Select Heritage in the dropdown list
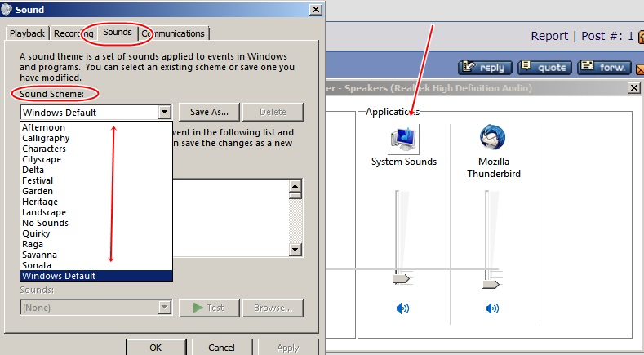The height and width of the screenshot is (355, 644). (96, 202)
